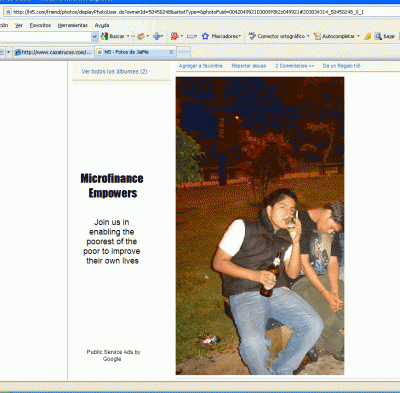Close the hi5 Fotos tab
This screenshot has width=400, height=393.
(x=171, y=52)
